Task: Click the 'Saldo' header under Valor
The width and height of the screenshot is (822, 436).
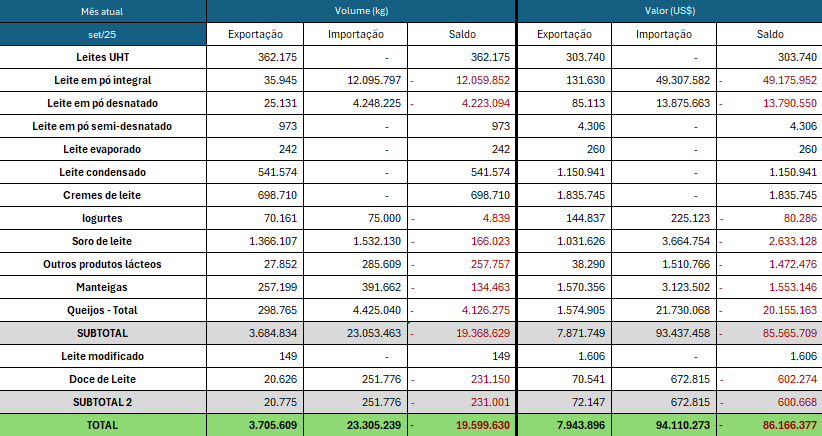Action: pos(770,34)
